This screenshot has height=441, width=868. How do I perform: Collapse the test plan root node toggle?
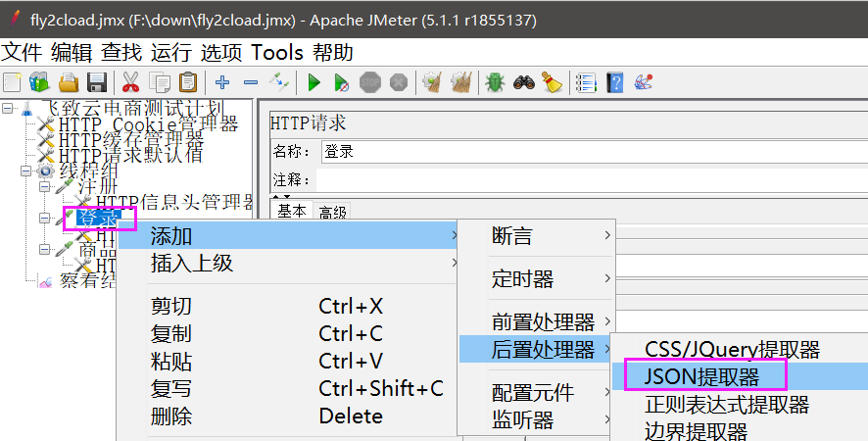[8, 108]
